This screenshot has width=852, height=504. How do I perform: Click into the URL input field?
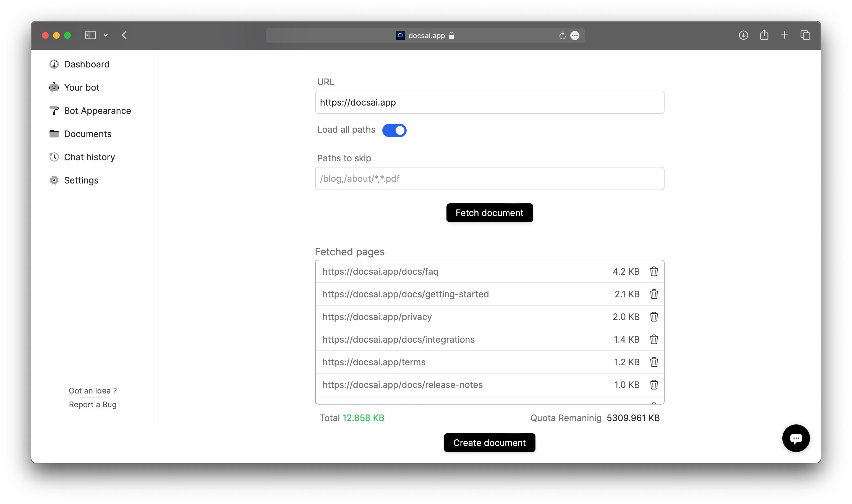click(489, 102)
